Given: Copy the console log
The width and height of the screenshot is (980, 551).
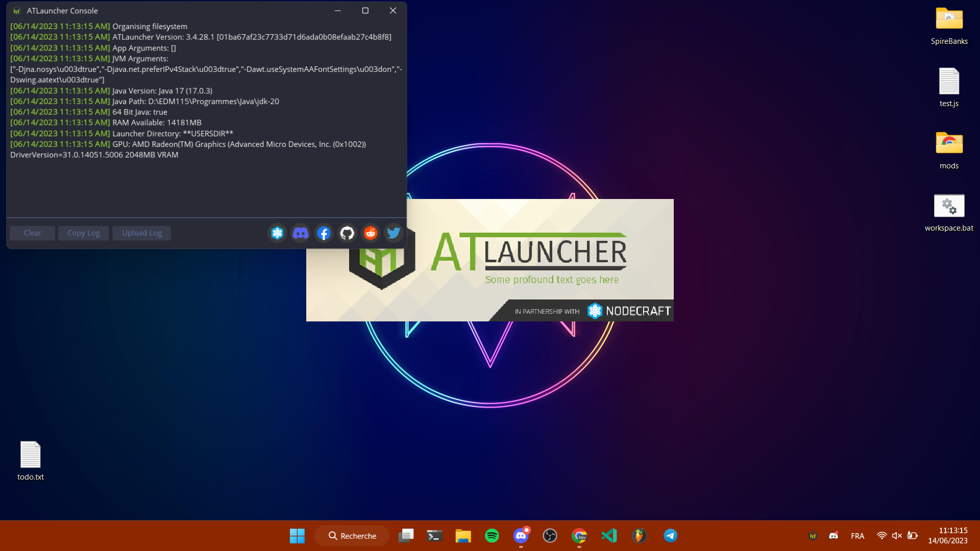Looking at the screenshot, I should pyautogui.click(x=83, y=233).
